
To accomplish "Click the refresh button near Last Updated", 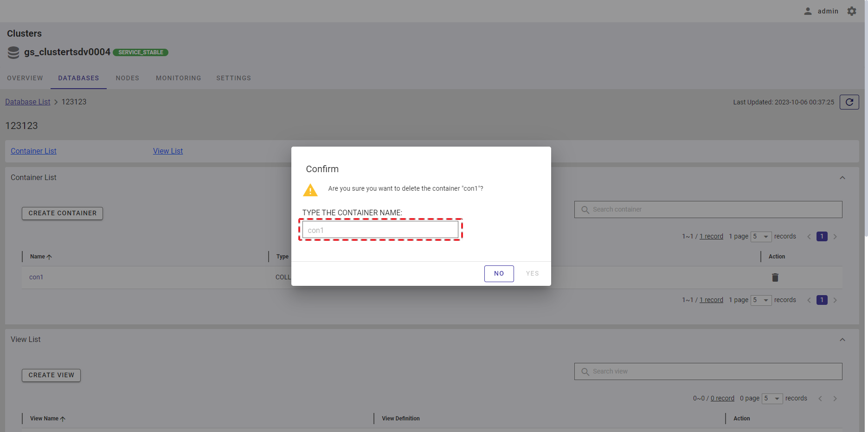I will (849, 102).
